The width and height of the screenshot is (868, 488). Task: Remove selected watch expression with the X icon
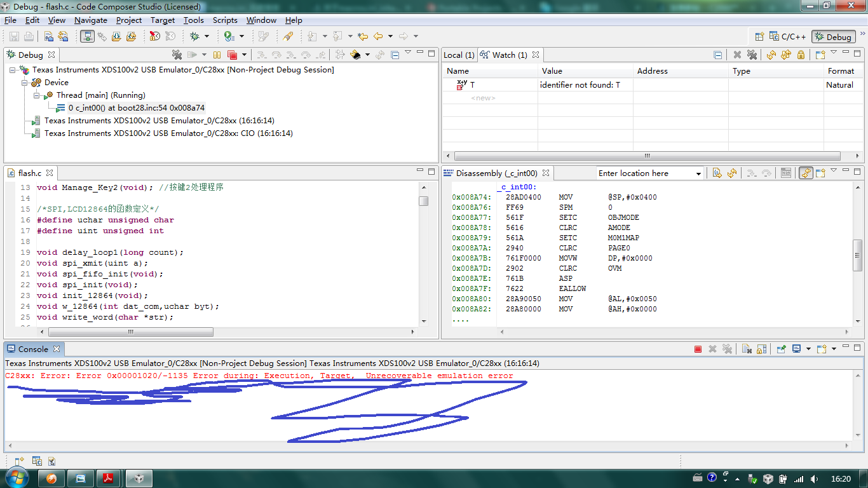point(737,55)
